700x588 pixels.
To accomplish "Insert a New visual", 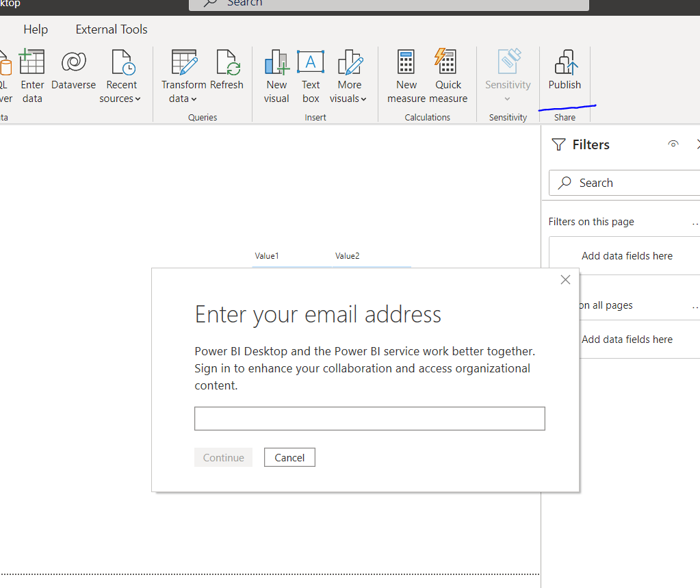I will click(276, 76).
